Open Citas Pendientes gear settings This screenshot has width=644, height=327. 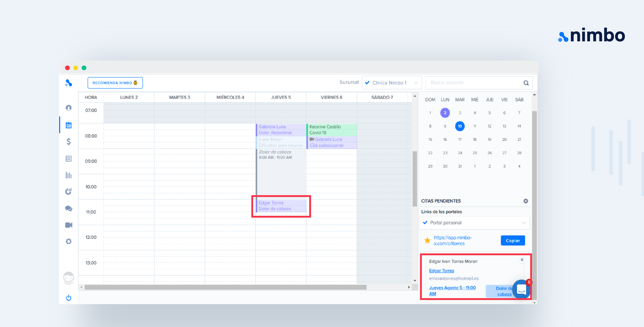coord(526,201)
